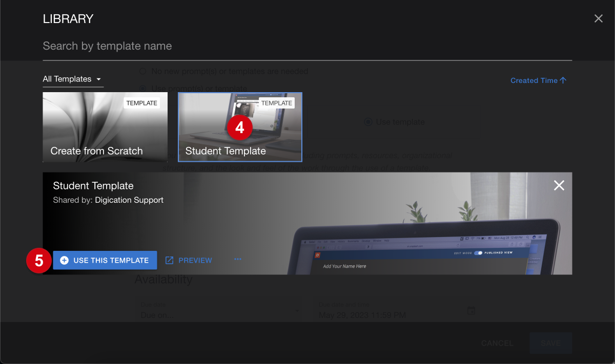Viewport: 615px width, 364px height.
Task: Open the dimmed due date calendar icon
Action: (x=471, y=310)
